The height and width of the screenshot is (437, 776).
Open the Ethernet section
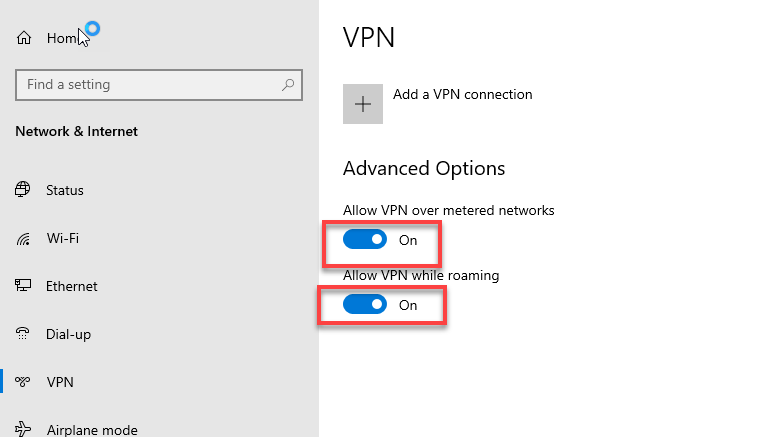pos(72,286)
